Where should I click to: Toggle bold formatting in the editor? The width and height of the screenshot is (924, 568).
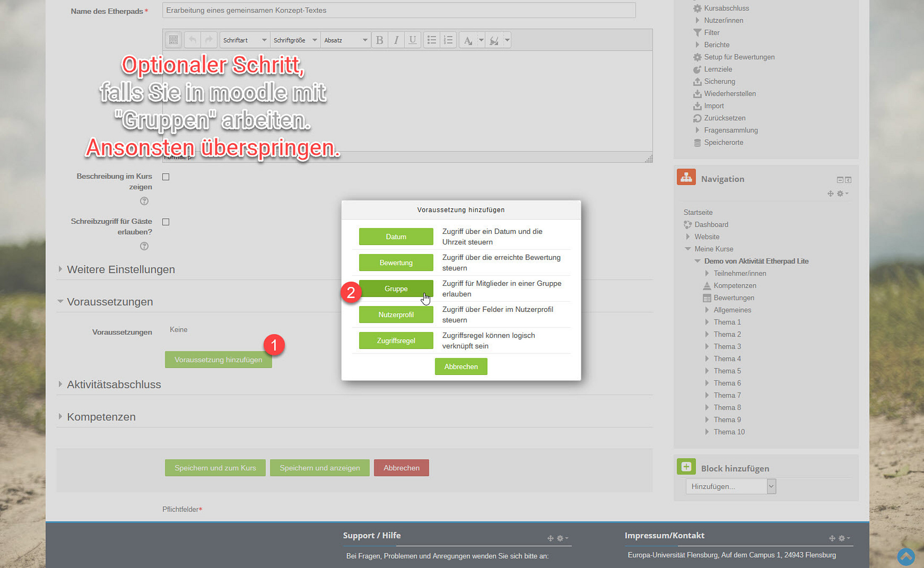tap(379, 40)
